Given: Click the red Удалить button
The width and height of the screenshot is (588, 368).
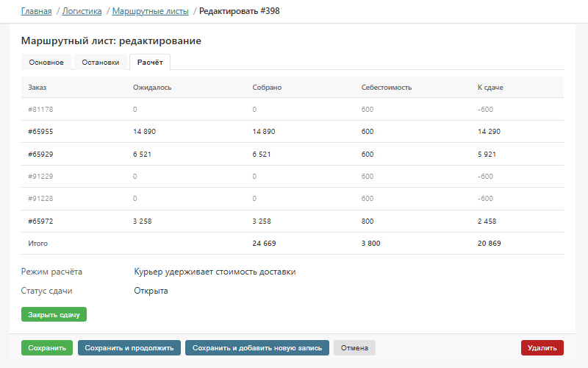Looking at the screenshot, I should click(x=542, y=348).
